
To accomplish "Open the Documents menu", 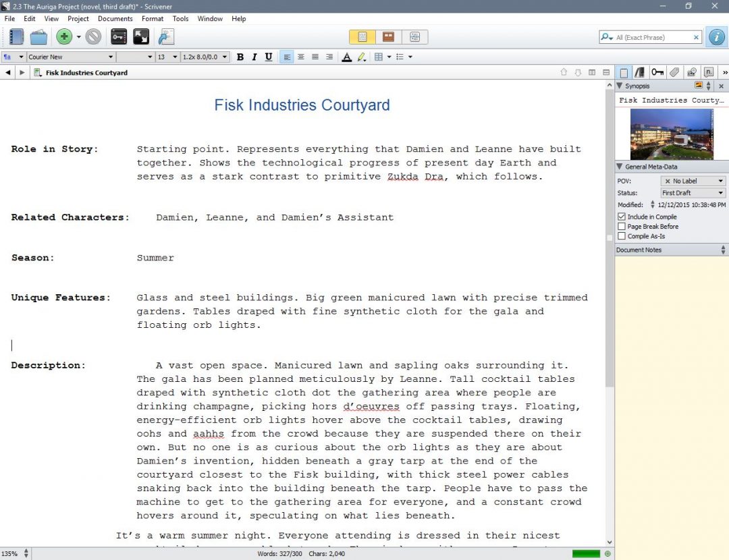I will click(x=115, y=19).
